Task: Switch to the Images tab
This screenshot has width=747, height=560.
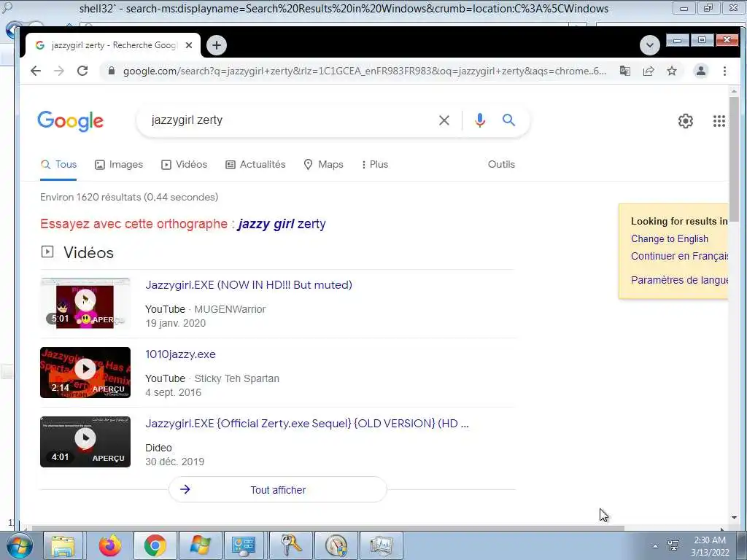Action: point(119,164)
